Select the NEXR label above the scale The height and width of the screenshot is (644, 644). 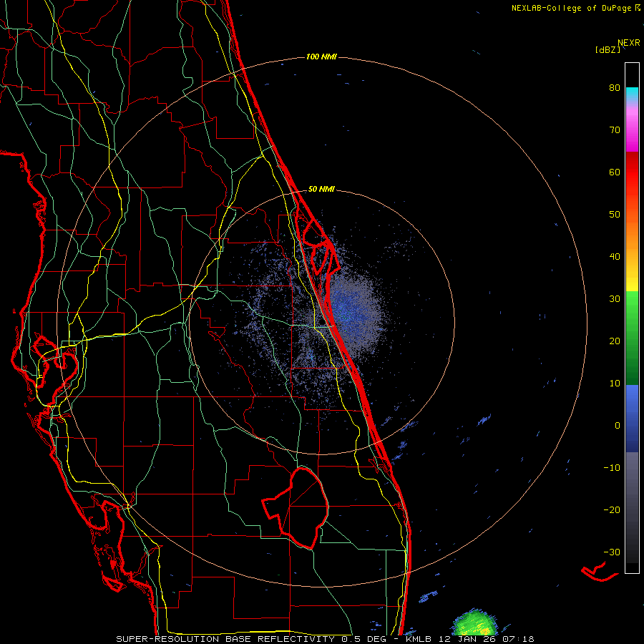tap(628, 43)
